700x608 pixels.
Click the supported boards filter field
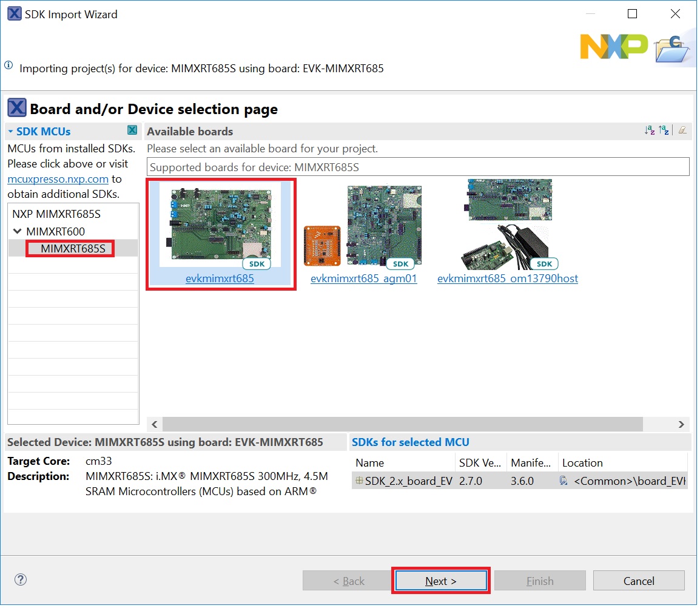[x=417, y=167]
